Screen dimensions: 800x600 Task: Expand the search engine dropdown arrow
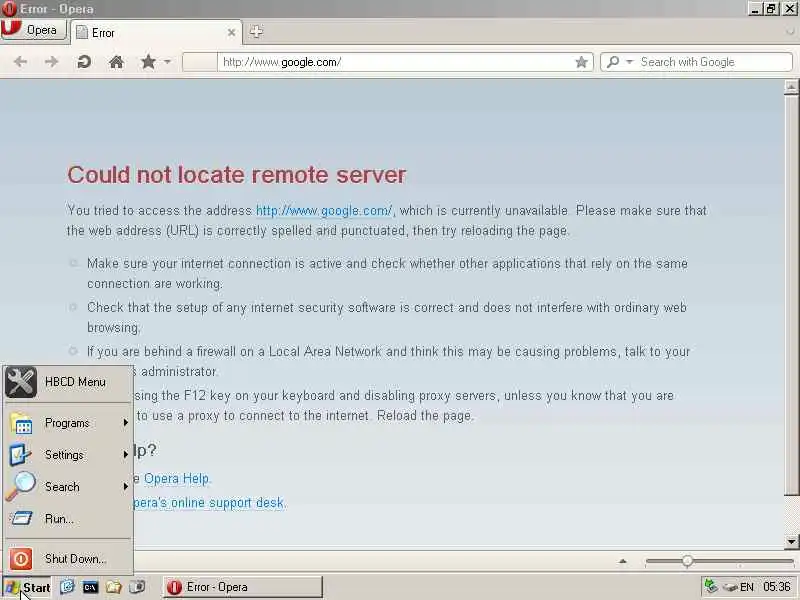629,62
